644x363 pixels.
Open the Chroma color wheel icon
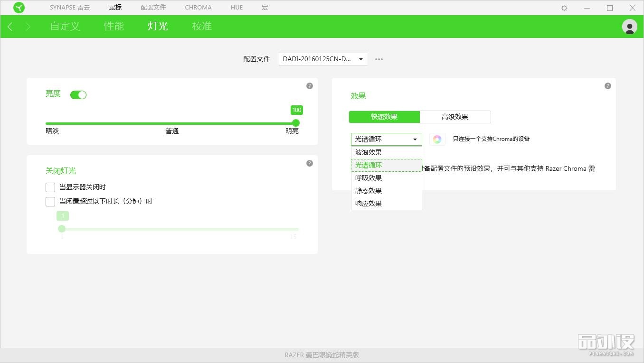437,139
